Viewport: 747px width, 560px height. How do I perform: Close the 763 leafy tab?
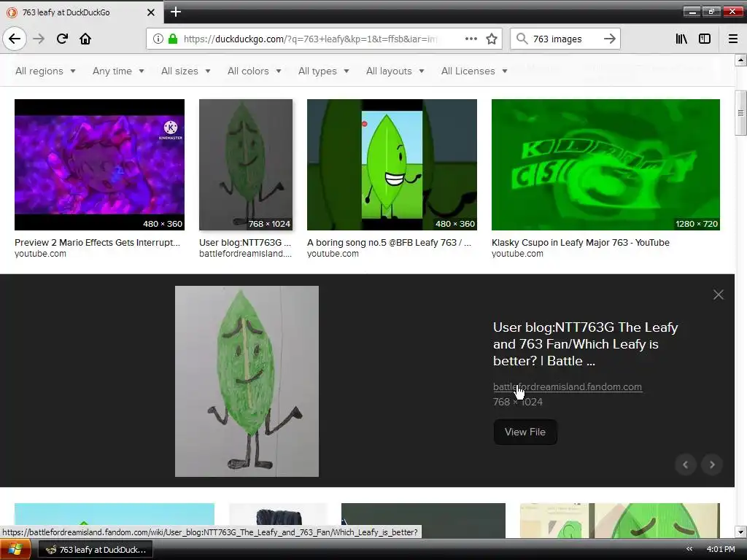150,12
